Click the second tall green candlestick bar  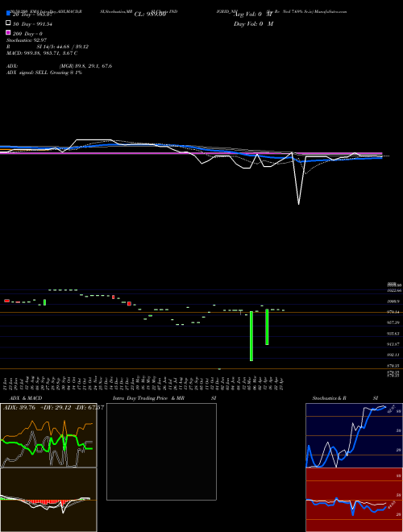click(x=267, y=326)
